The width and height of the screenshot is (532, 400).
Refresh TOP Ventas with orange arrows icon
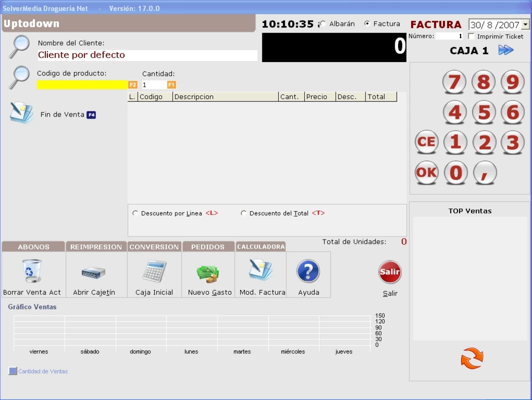tap(472, 358)
